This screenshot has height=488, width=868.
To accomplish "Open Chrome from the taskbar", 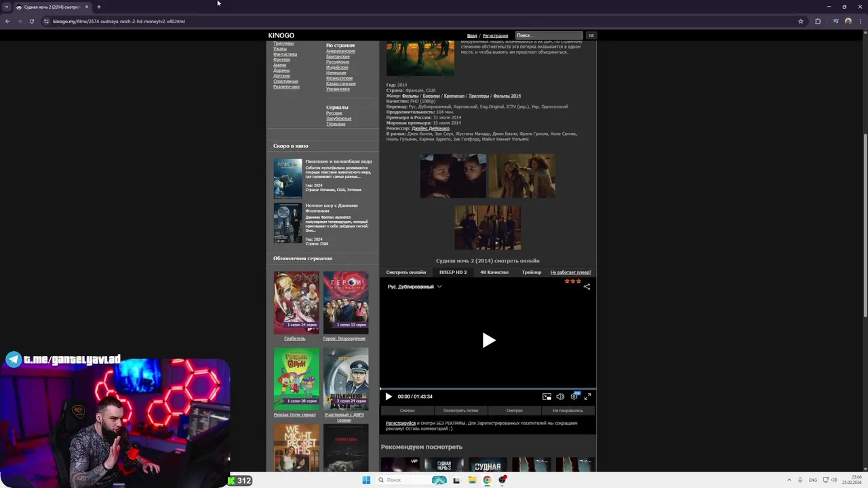I will tap(487, 480).
